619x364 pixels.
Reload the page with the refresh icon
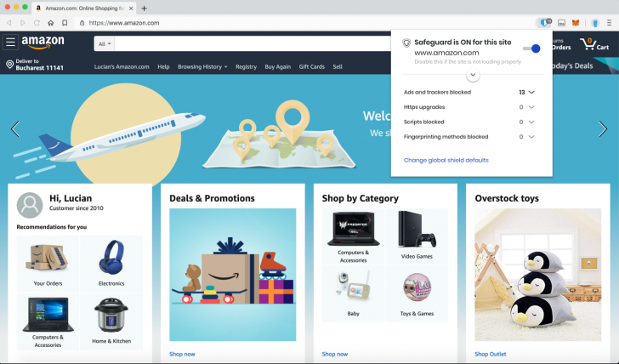coord(37,23)
